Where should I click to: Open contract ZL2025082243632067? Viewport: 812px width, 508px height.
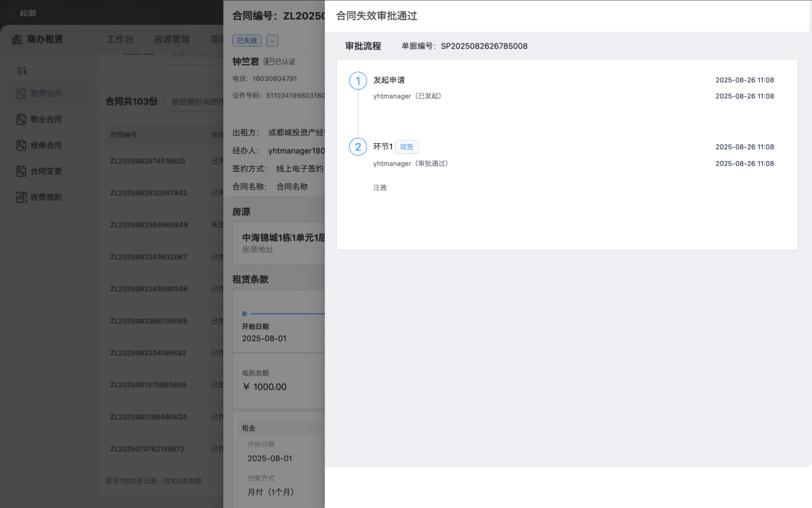point(148,257)
